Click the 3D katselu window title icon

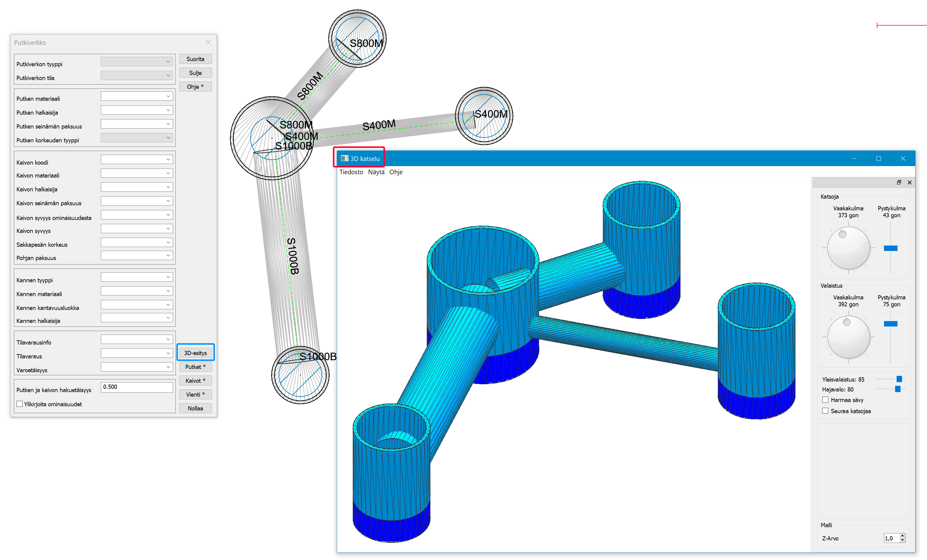[344, 158]
